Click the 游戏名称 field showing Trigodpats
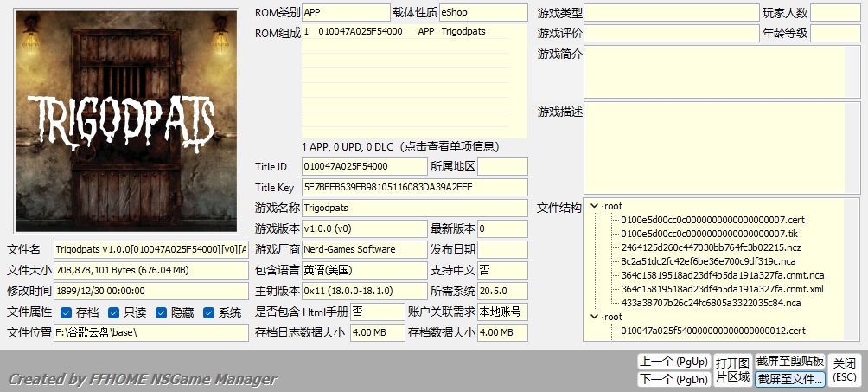 (x=415, y=208)
